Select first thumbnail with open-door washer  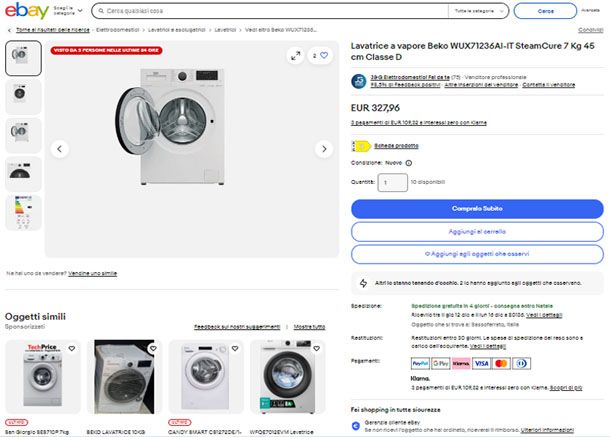point(23,58)
